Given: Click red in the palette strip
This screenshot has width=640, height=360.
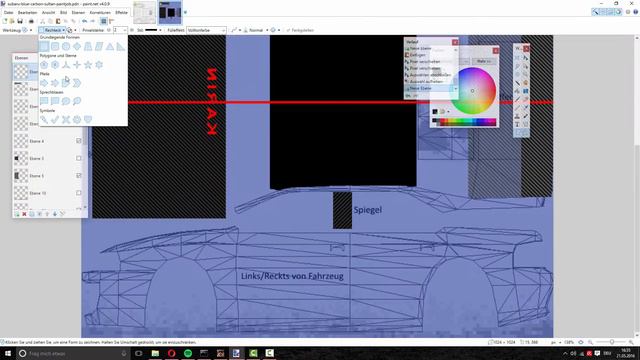Looking at the screenshot, I should pyautogui.click(x=442, y=121).
